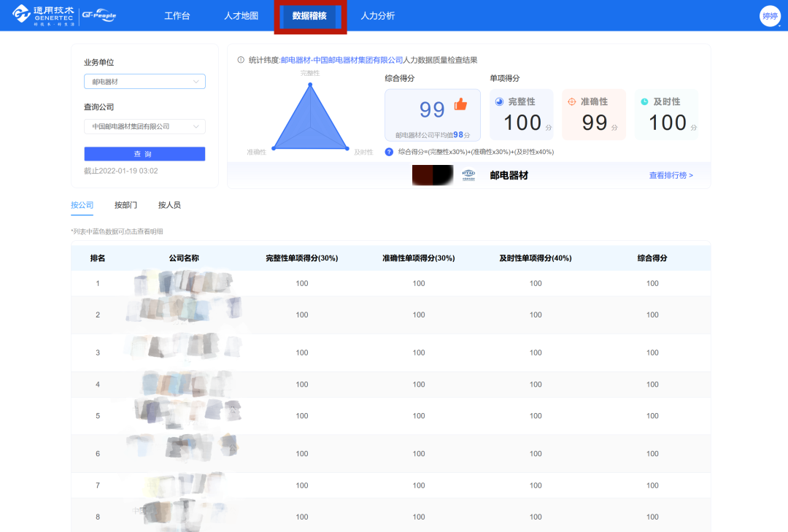Image resolution: width=788 pixels, height=532 pixels.
Task: Click the 及时性 score in row 3
Action: pyautogui.click(x=536, y=353)
